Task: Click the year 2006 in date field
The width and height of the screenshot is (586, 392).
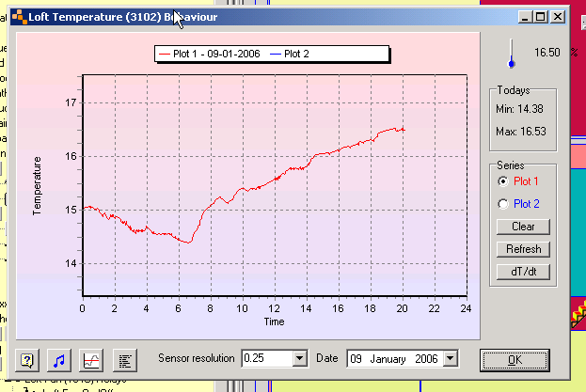Action: click(x=427, y=358)
